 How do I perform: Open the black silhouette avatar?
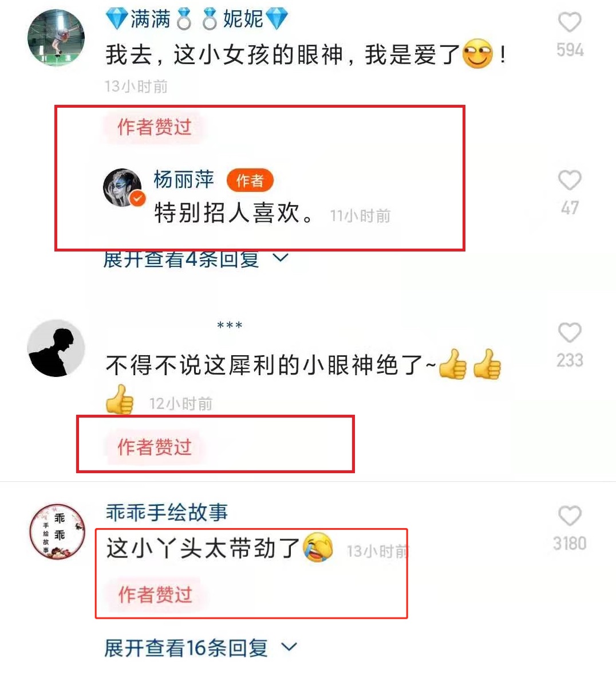(x=56, y=348)
